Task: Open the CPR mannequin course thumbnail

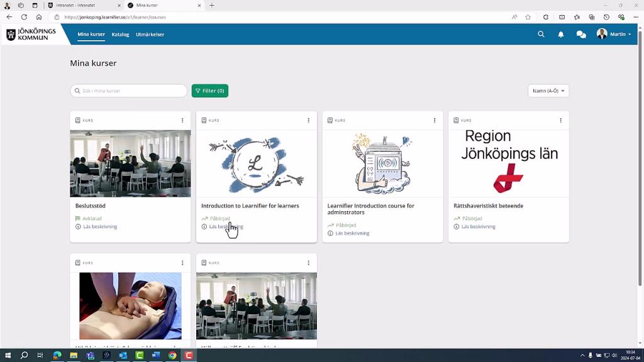Action: [x=130, y=306]
